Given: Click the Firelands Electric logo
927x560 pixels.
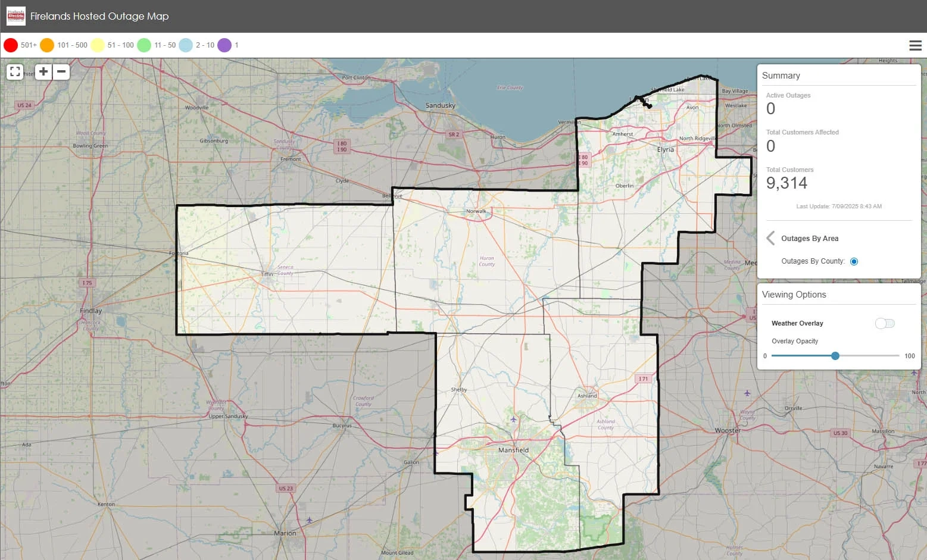Looking at the screenshot, I should 15,15.
